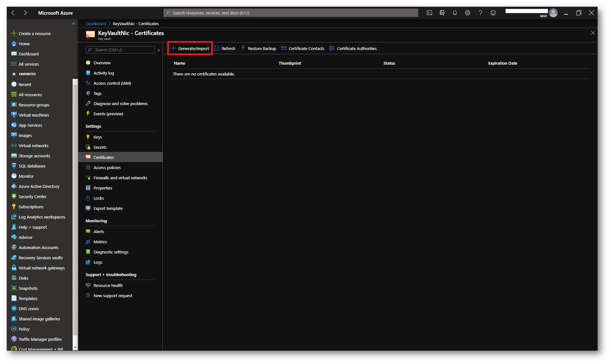
Task: Click the account avatar
Action: [553, 13]
